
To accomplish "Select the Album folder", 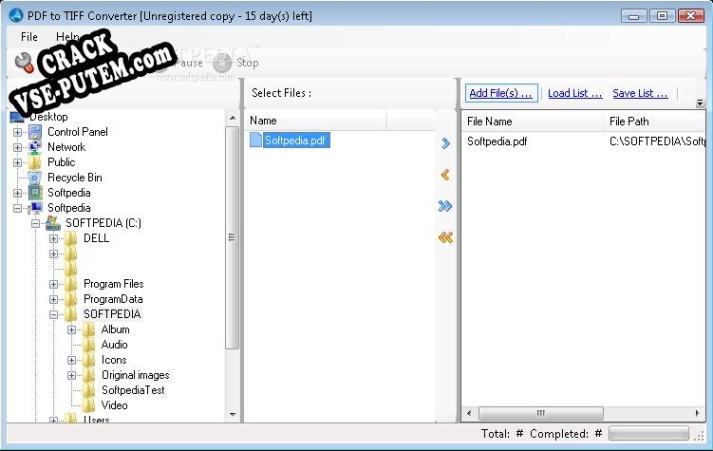I will [x=115, y=329].
